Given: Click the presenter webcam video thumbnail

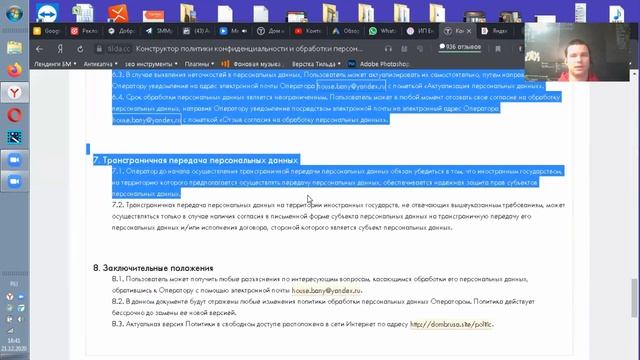Looking at the screenshot, I should click(577, 52).
